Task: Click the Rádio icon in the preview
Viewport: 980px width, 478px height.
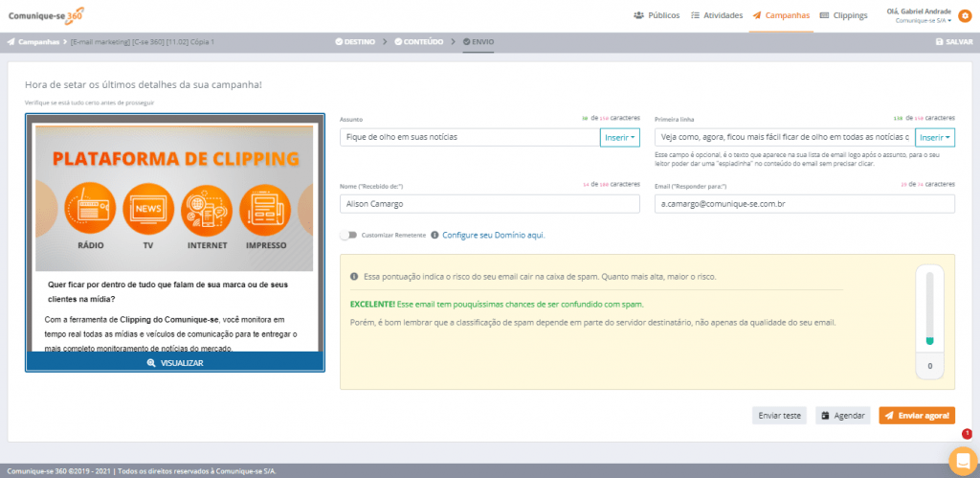Action: tap(90, 209)
